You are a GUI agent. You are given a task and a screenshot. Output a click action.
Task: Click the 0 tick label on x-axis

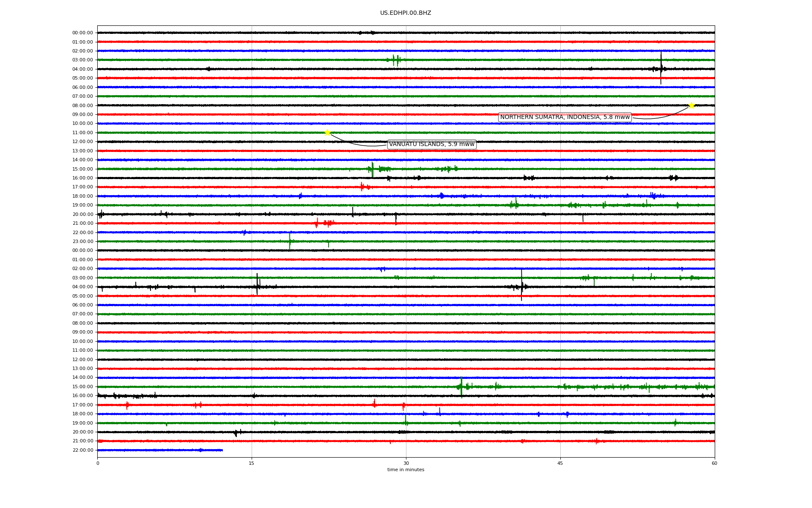(98, 463)
